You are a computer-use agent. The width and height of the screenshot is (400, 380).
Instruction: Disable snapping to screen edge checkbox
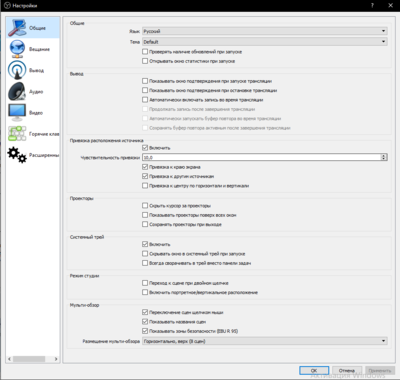pyautogui.click(x=145, y=167)
